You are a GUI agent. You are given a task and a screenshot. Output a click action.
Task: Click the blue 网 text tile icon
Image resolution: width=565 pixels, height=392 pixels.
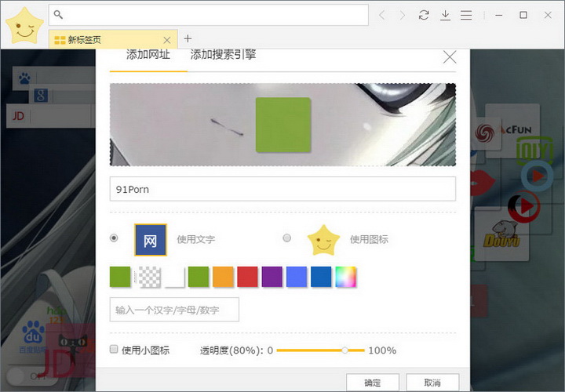coord(151,240)
